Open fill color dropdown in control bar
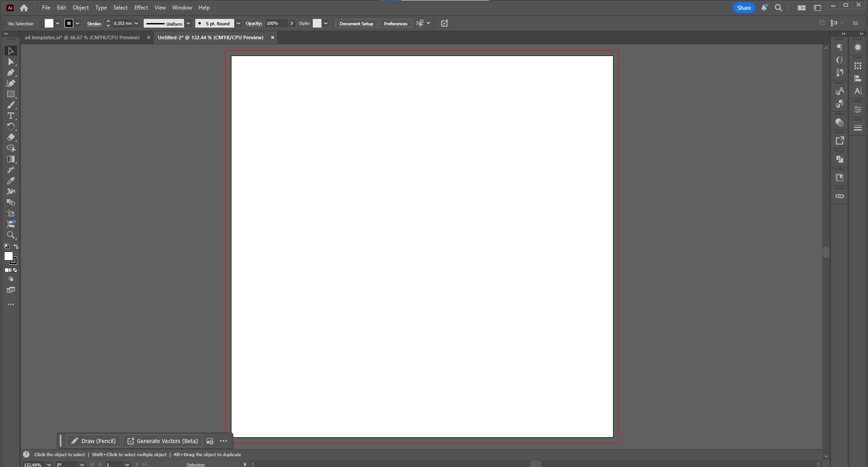The height and width of the screenshot is (467, 868). click(x=57, y=23)
